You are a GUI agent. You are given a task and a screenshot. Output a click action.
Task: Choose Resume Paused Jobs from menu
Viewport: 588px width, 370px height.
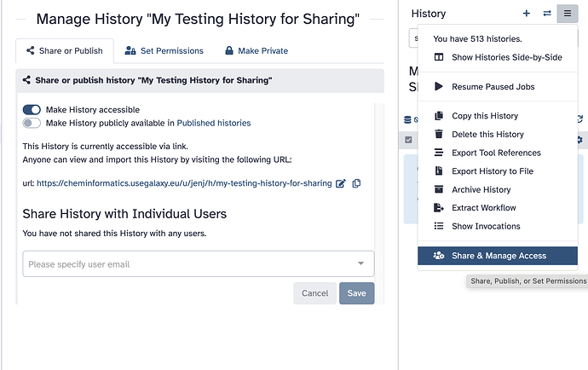[x=498, y=87]
